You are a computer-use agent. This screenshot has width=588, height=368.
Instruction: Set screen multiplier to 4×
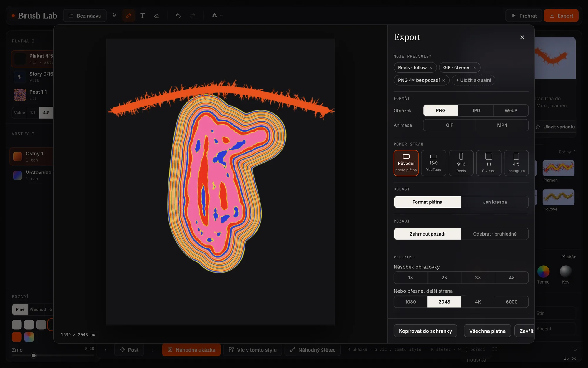(512, 278)
